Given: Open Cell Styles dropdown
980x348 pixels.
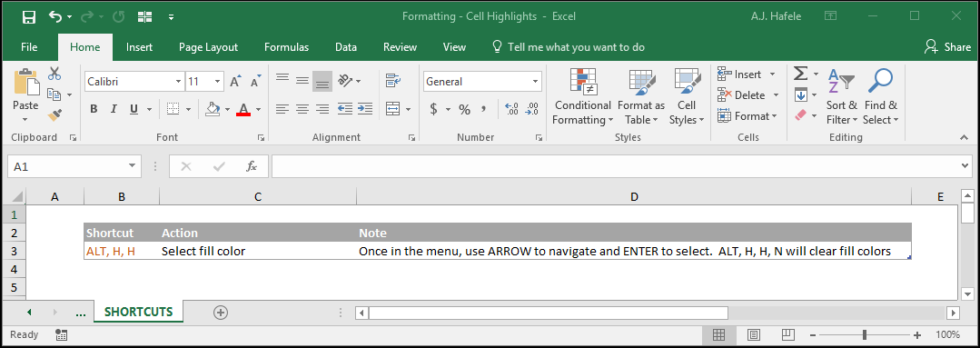Looking at the screenshot, I should (x=687, y=96).
